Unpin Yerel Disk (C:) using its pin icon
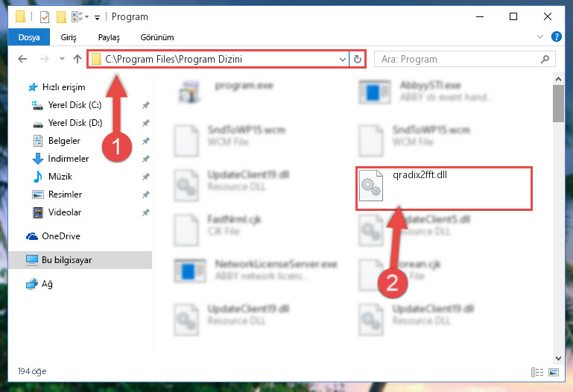Screen dimensions: 573x392 pos(146,105)
